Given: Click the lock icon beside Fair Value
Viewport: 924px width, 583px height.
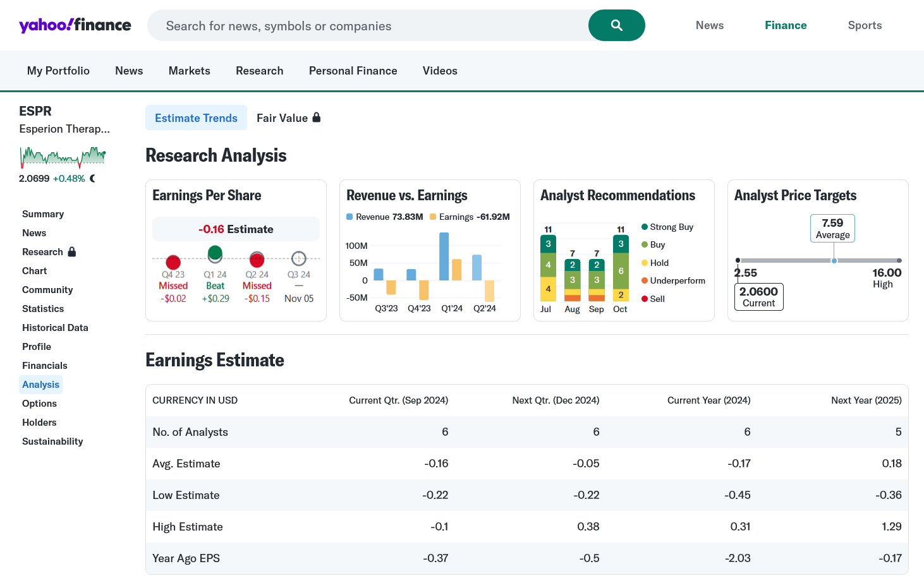Looking at the screenshot, I should (x=317, y=117).
